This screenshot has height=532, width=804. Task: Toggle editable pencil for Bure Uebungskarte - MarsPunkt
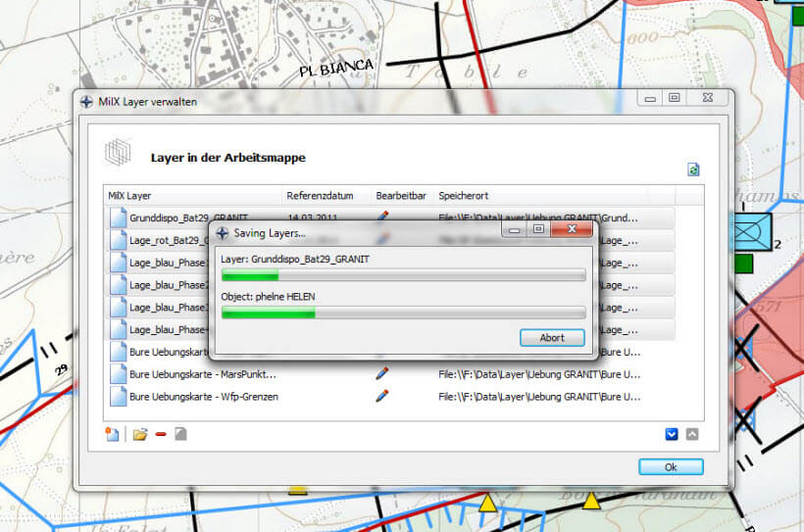pyautogui.click(x=382, y=373)
